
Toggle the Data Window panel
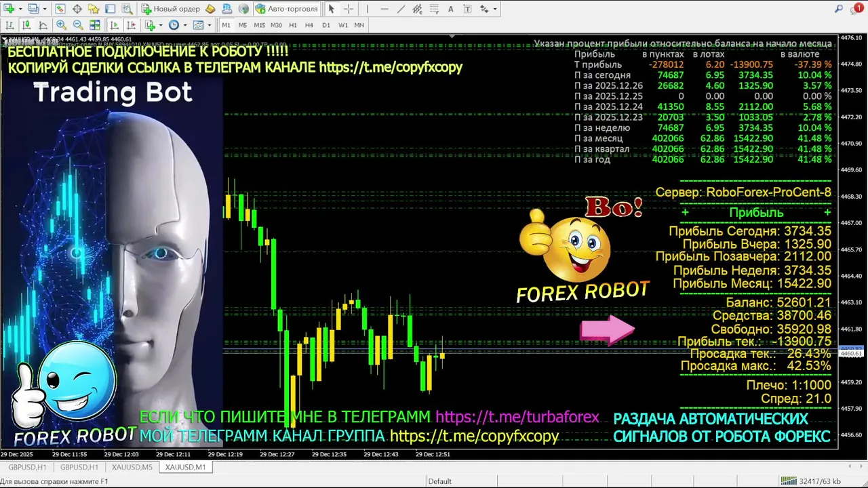point(77,9)
